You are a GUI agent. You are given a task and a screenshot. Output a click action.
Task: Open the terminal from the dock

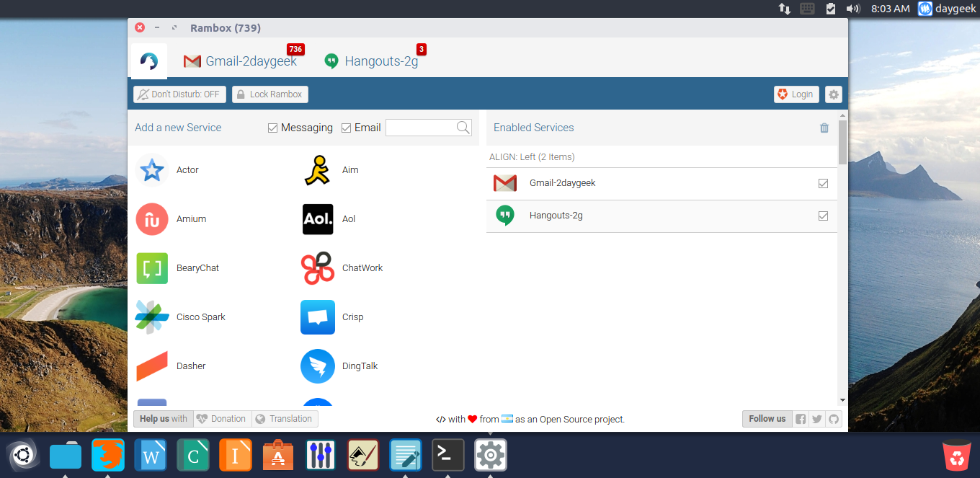click(447, 455)
